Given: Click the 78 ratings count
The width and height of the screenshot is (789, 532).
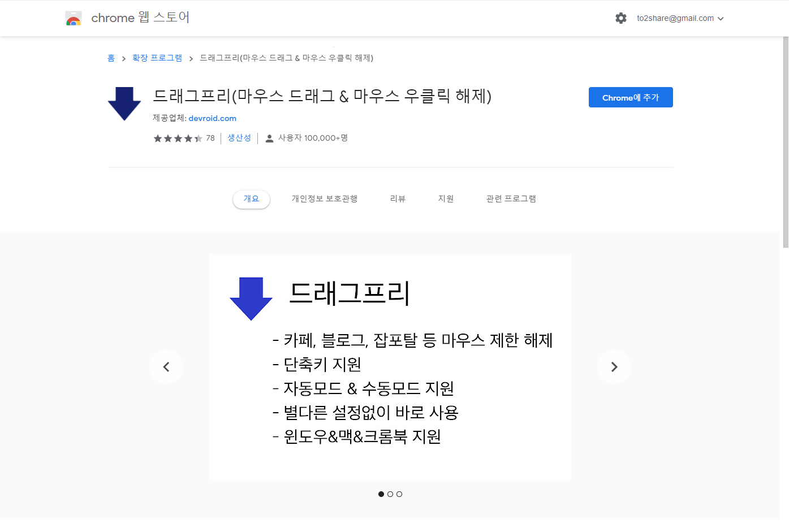Looking at the screenshot, I should tap(210, 138).
